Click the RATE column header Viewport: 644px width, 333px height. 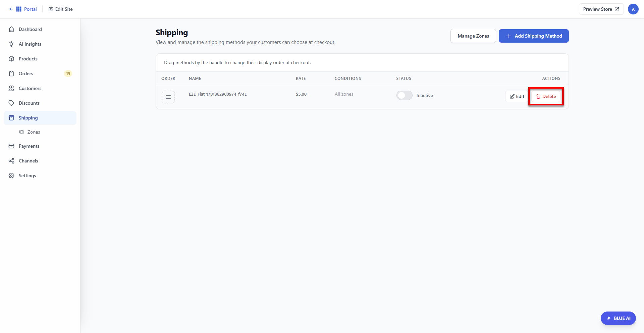[301, 78]
